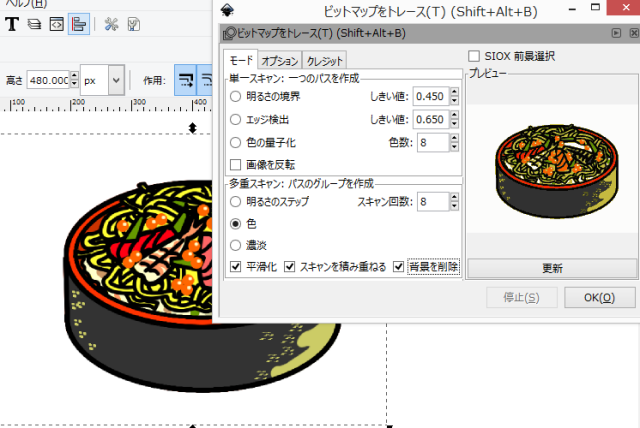Toggle the 画像を反転 checkbox
This screenshot has height=428, width=640.
point(236,164)
